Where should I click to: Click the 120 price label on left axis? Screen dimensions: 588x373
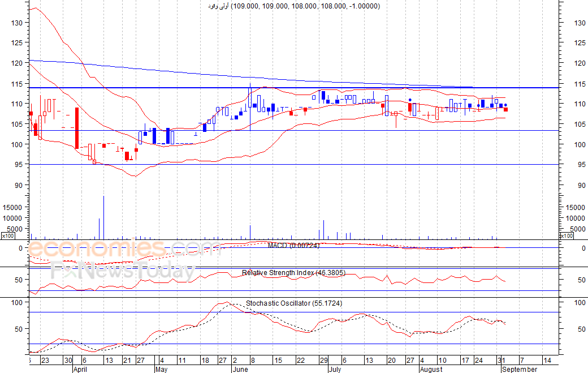18,63
